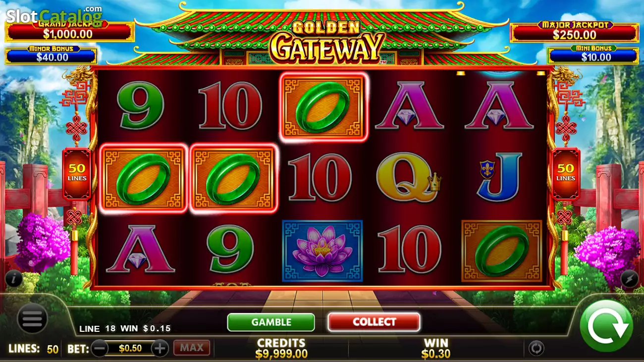Click the Grand Jackpot $1,000.00 display
The image size is (644, 362).
pos(69,32)
